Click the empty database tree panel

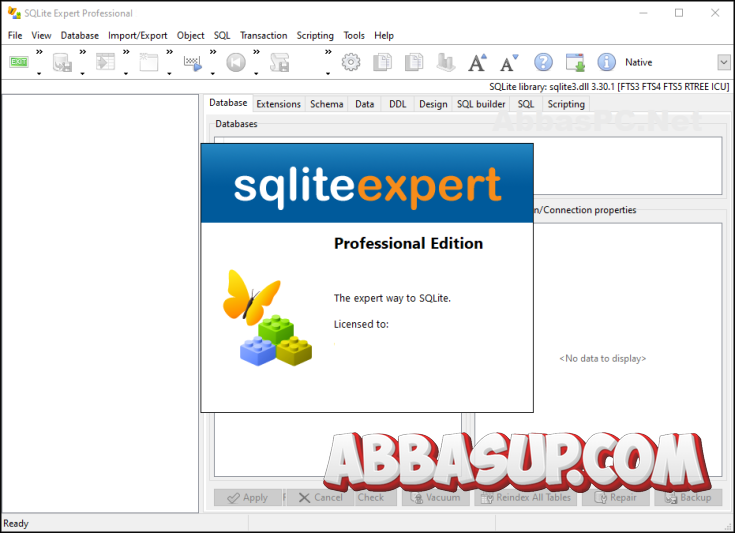100,303
